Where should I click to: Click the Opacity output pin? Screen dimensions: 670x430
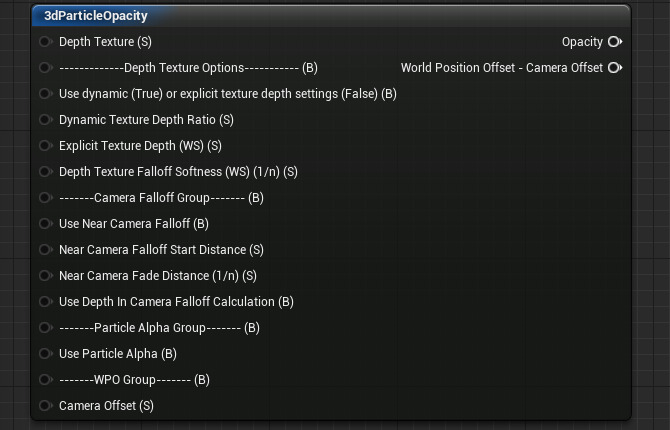tap(614, 42)
